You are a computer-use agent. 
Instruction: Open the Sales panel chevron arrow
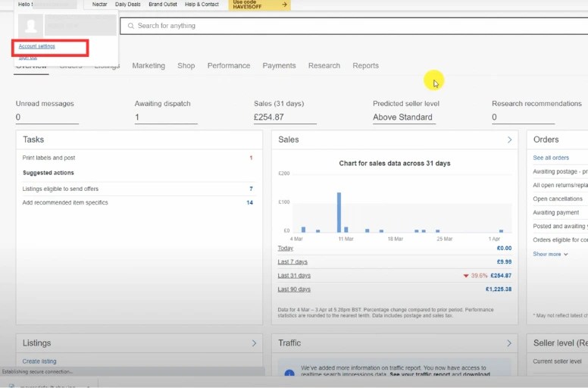509,140
